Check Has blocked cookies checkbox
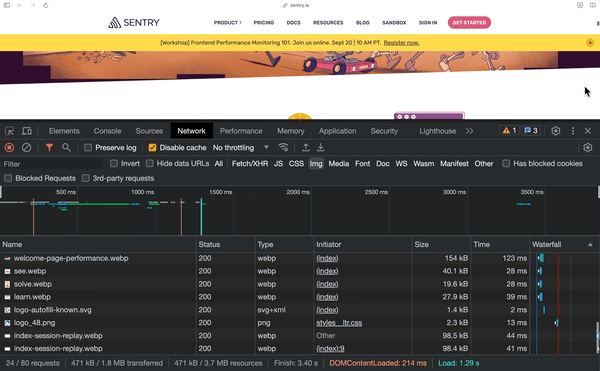Screen dimensions: 600x371 click(506, 163)
